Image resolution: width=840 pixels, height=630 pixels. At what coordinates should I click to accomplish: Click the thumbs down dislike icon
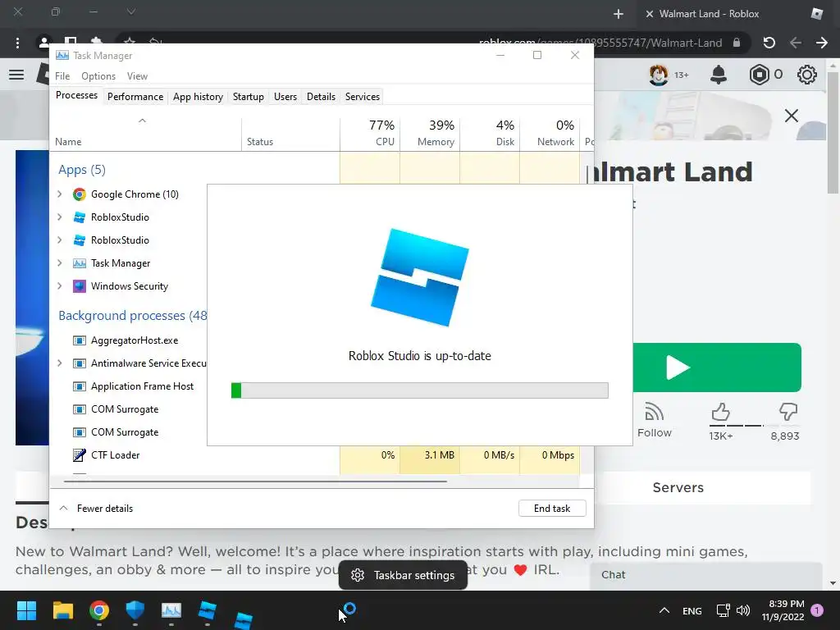(788, 412)
